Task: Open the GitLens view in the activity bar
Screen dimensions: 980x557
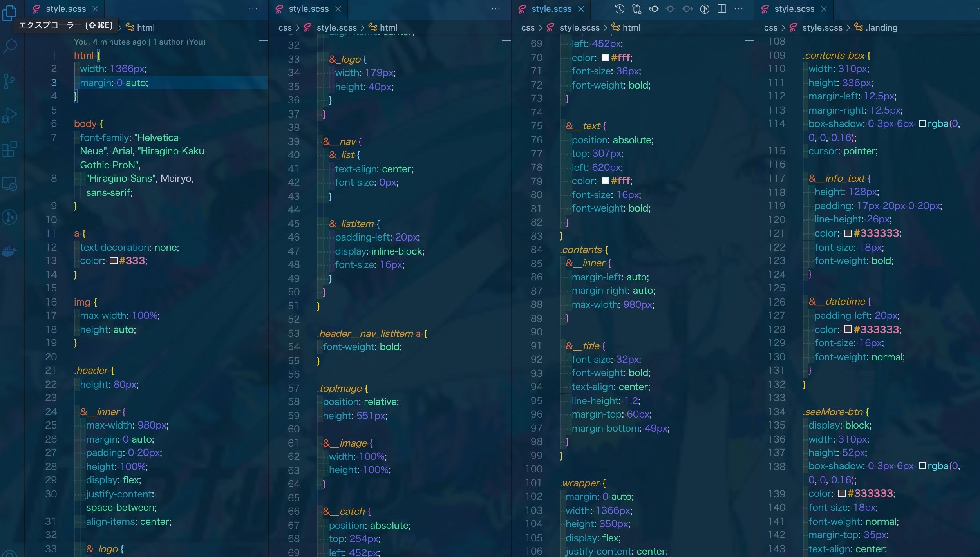Action: click(9, 217)
